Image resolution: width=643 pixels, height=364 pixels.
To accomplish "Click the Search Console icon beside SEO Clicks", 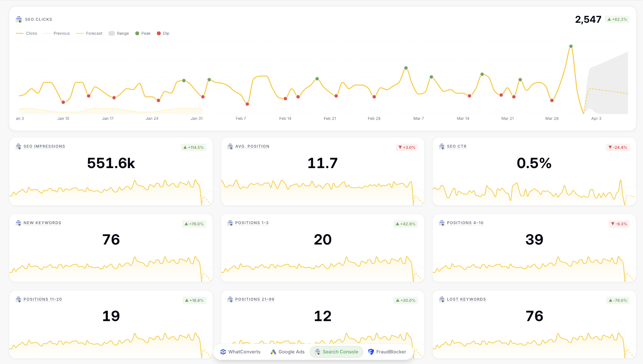I will tap(19, 19).
